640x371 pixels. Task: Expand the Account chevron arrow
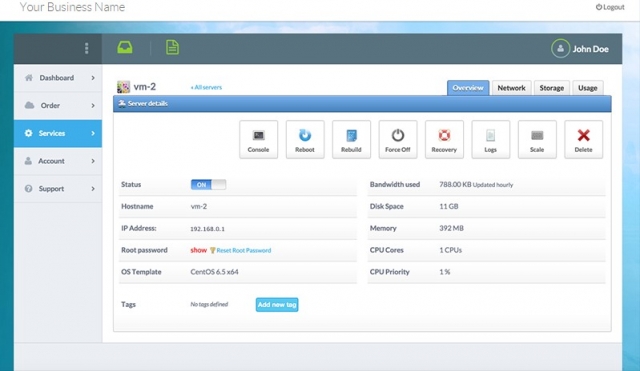93,161
